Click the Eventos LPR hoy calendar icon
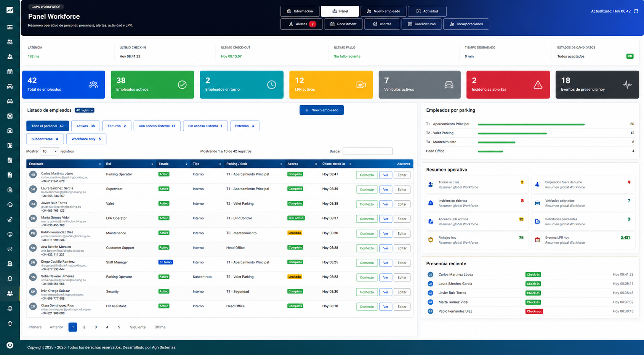Viewport: 644px width, 355px height. click(x=537, y=240)
